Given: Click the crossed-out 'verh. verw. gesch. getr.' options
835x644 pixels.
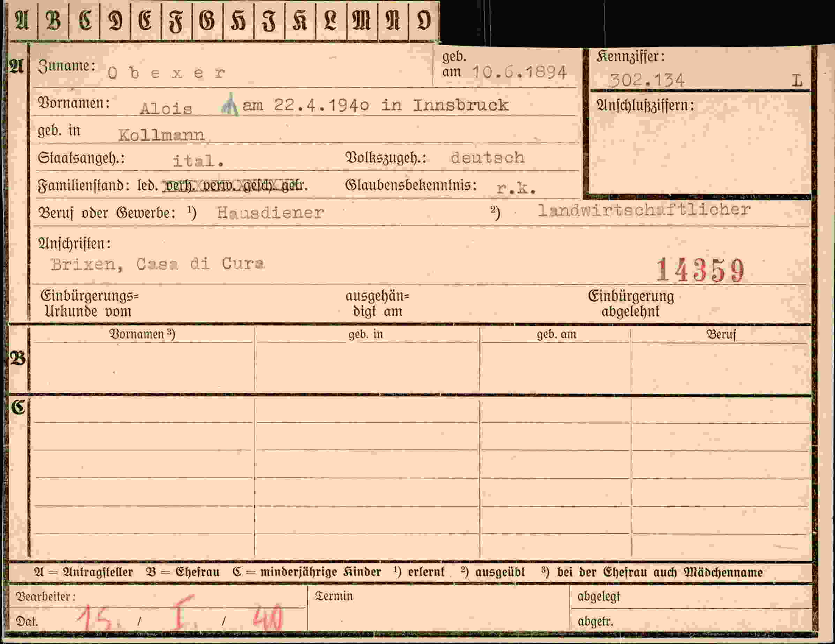Looking at the screenshot, I should [x=234, y=186].
